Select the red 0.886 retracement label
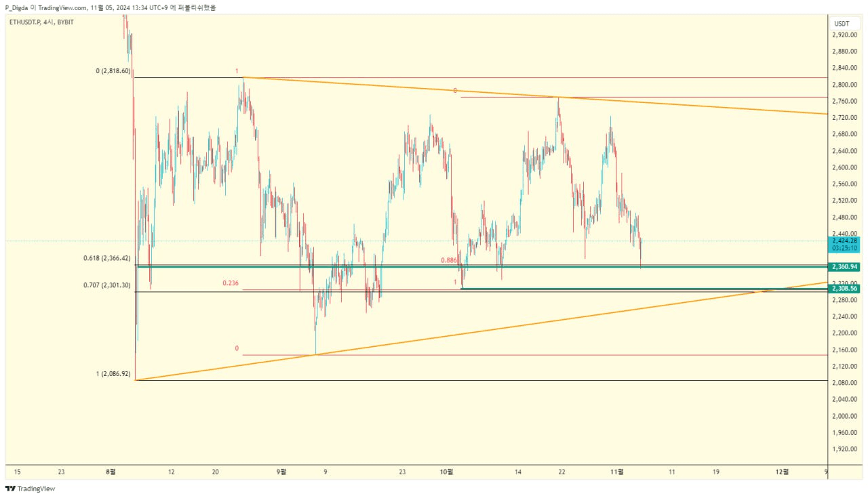The height and width of the screenshot is (498, 868). [449, 260]
